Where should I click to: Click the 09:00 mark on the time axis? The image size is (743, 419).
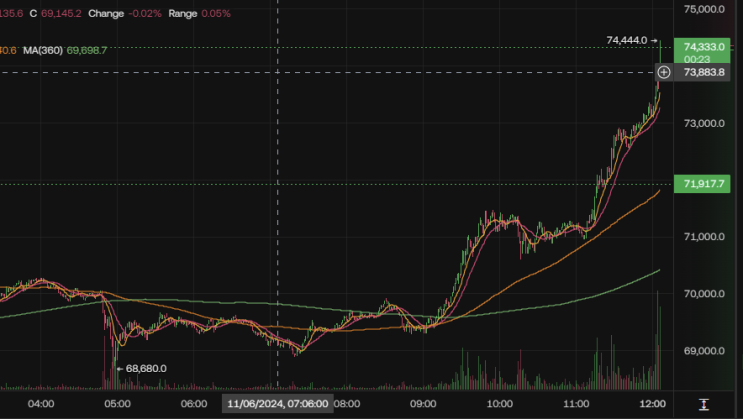tap(423, 404)
